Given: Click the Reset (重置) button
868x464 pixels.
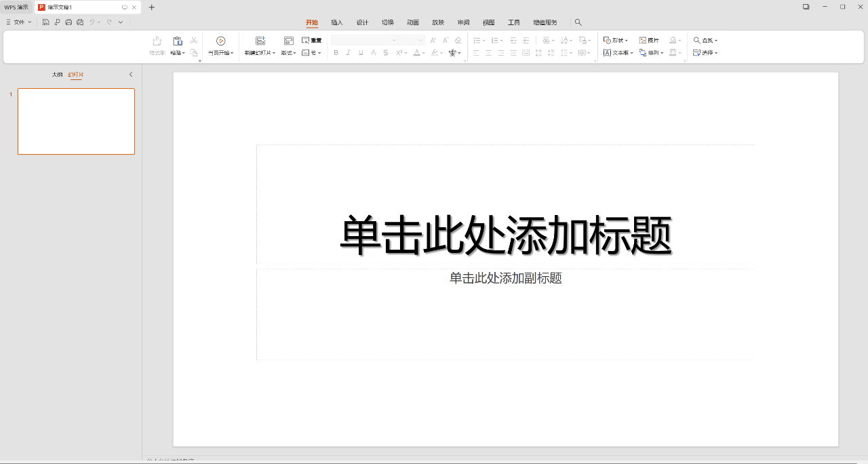Looking at the screenshot, I should click(x=312, y=41).
